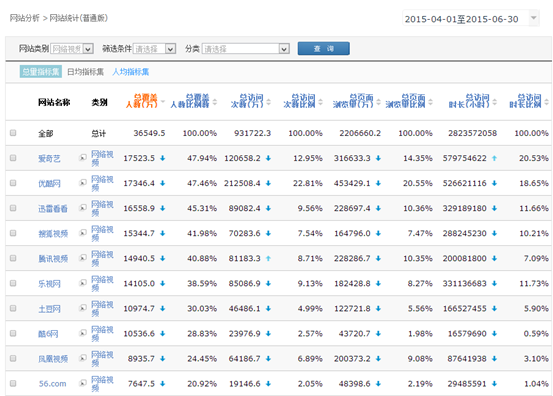553x396 pixels.
Task: Open trend icon beside 腾讯视频 row
Action: [x=83, y=258]
